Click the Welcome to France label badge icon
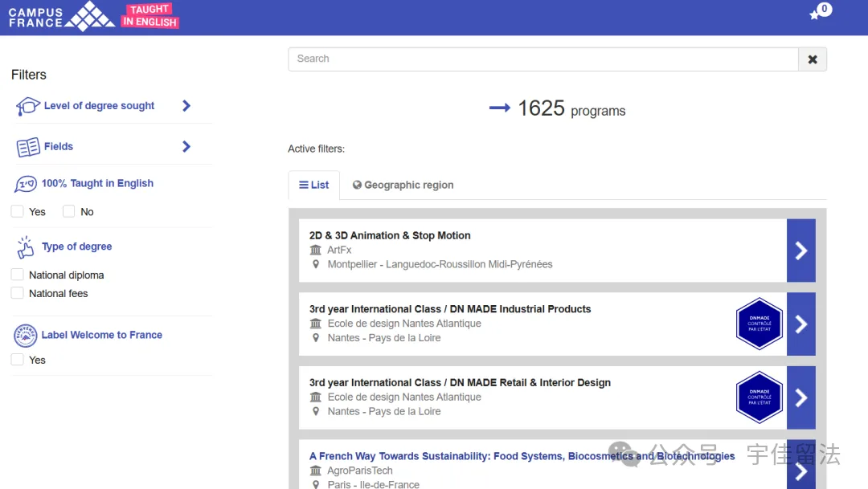Screen dimensions: 868x489 [26, 335]
